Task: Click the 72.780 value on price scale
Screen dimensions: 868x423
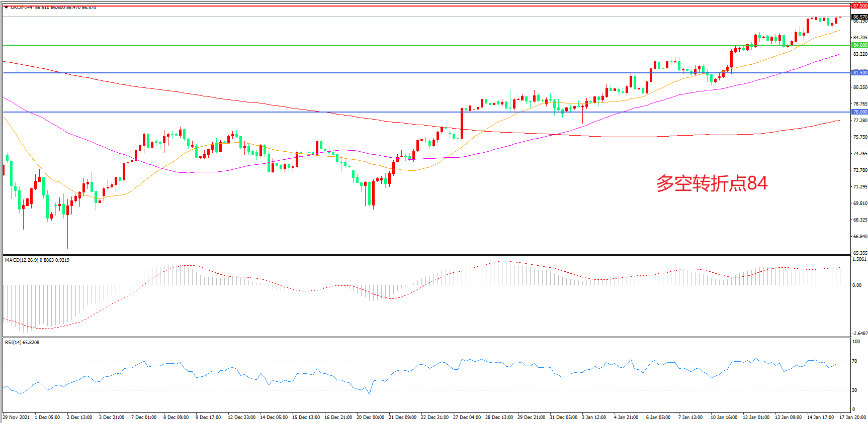Action: pyautogui.click(x=860, y=170)
